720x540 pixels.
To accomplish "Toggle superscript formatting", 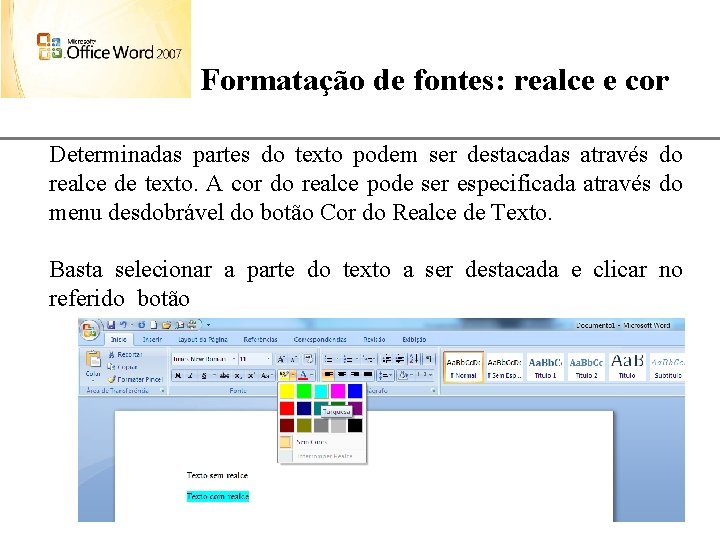I will coord(251,376).
